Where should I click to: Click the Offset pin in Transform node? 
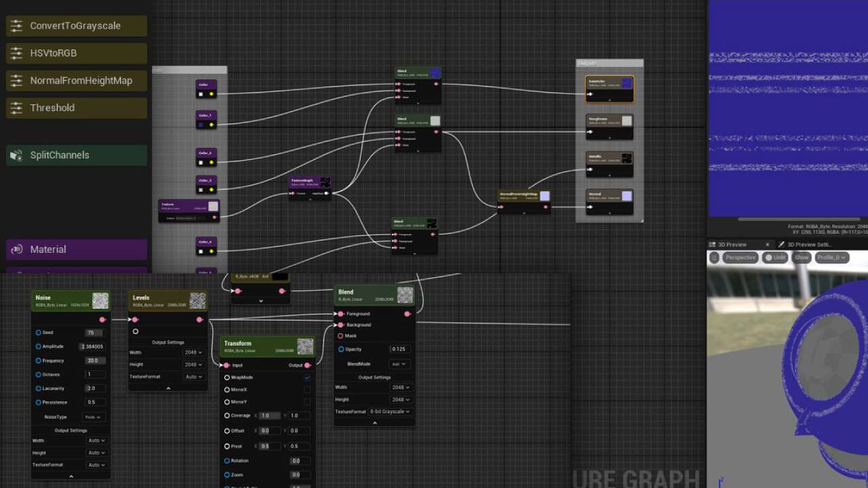(226, 430)
